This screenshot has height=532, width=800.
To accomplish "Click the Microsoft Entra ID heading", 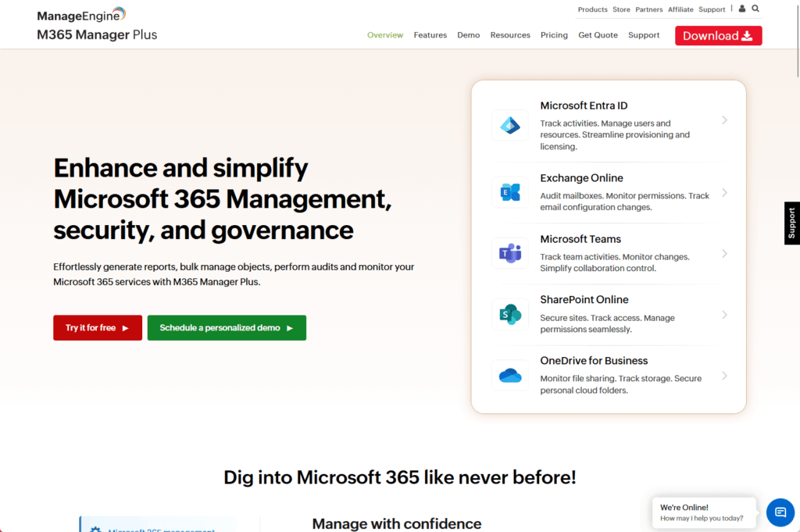I will pos(584,105).
